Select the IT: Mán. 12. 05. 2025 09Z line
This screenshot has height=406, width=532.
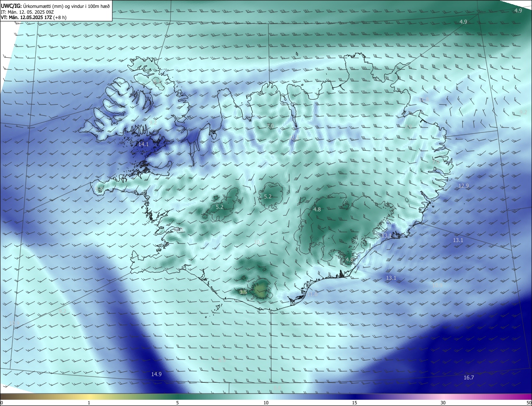pos(27,12)
